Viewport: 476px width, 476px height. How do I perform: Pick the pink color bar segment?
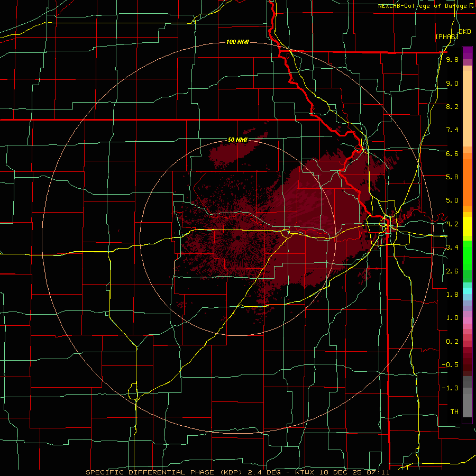(467, 321)
